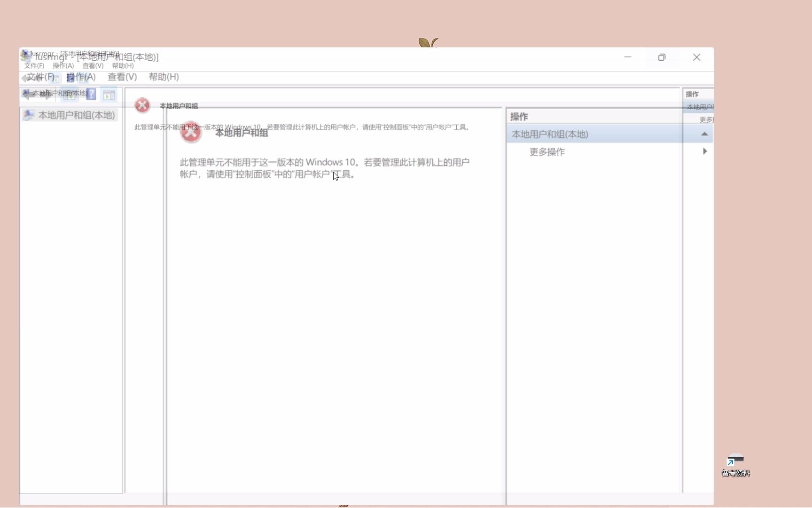Open the 备考资料 desktop shortcut
Screen dimensions: 812x508
tap(735, 465)
